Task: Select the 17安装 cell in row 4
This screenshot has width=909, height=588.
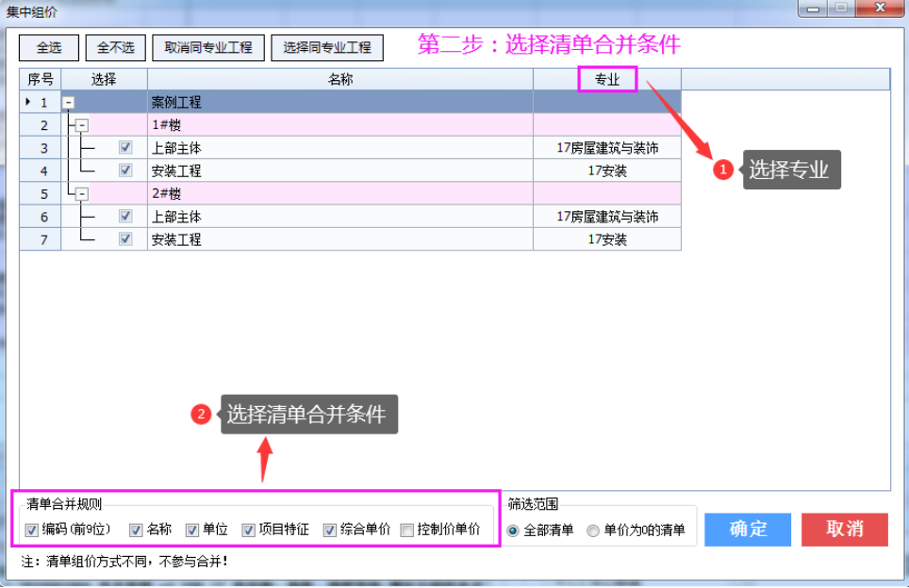Action: point(607,171)
